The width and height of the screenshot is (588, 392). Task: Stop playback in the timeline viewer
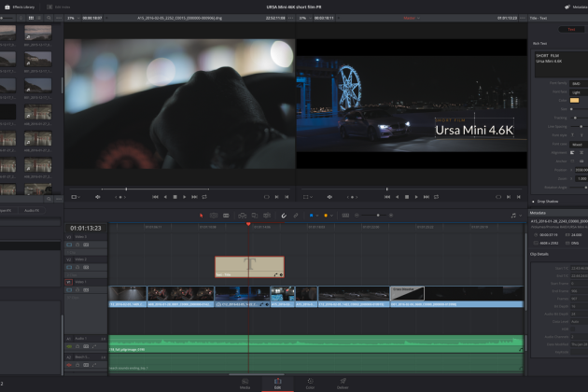pyautogui.click(x=407, y=197)
